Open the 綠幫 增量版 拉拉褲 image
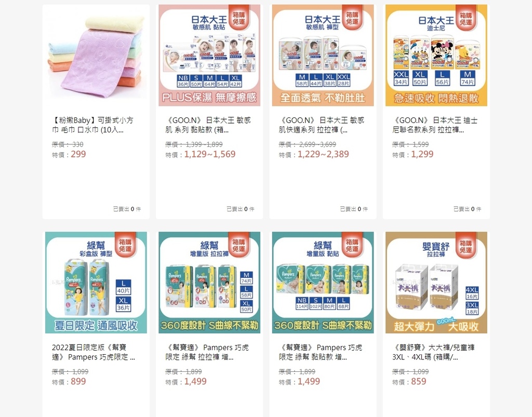This screenshot has height=417, width=532. (x=209, y=283)
